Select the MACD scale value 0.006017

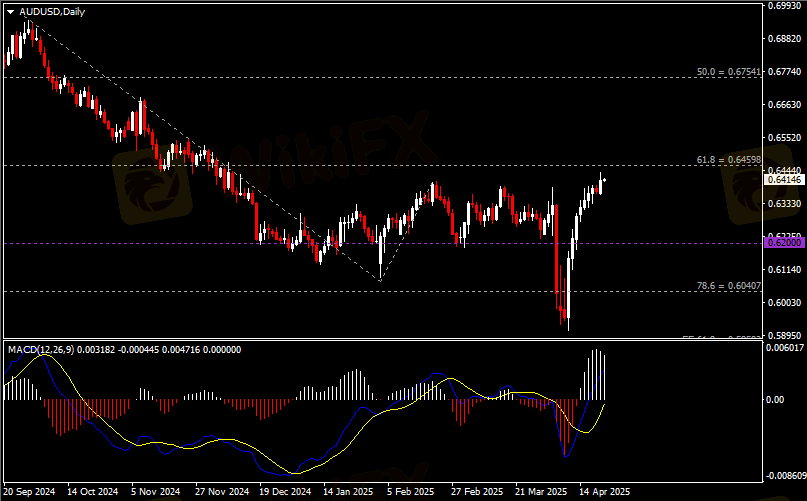(x=784, y=348)
